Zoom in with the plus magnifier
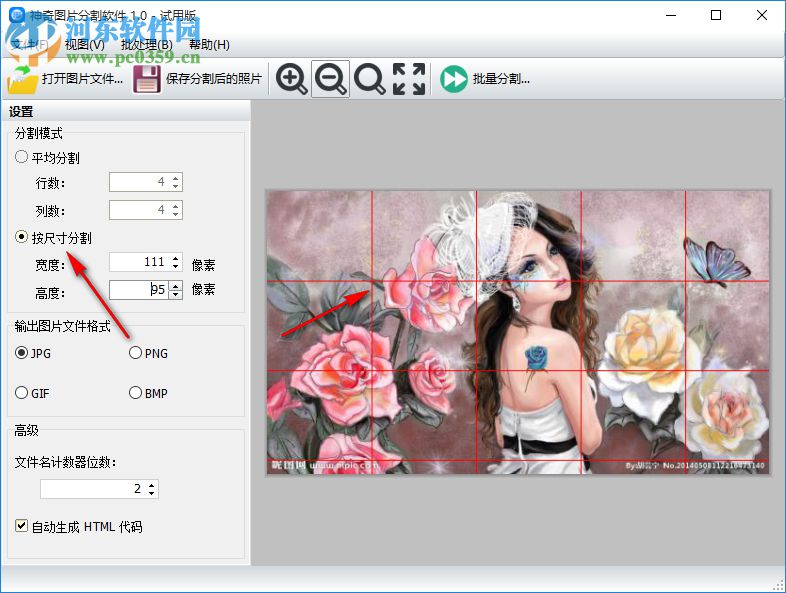 [291, 79]
